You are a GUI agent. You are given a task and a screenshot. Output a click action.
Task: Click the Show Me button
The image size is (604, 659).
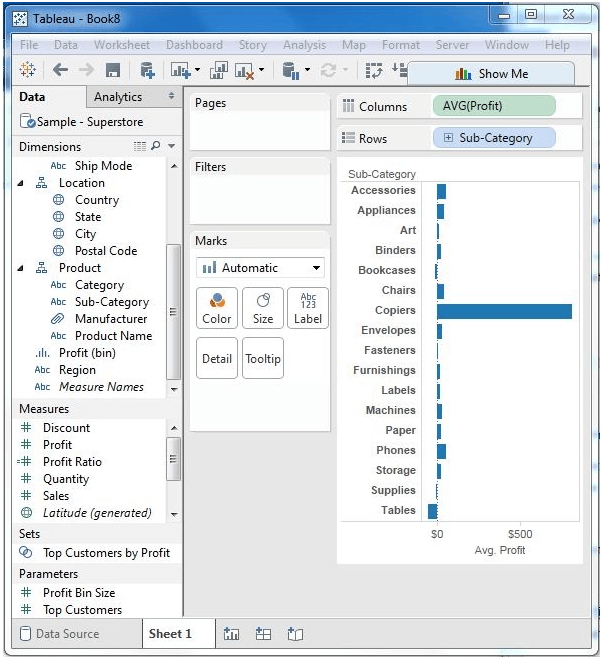click(491, 74)
